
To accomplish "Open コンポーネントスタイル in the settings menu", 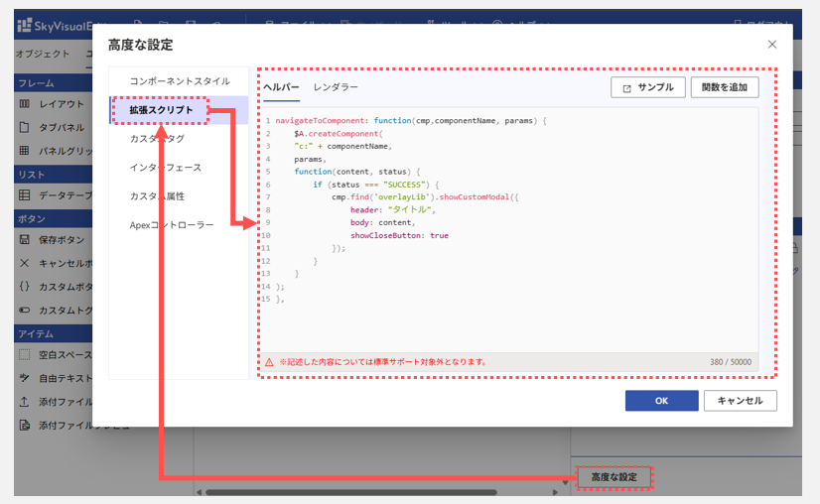I will coord(180,81).
